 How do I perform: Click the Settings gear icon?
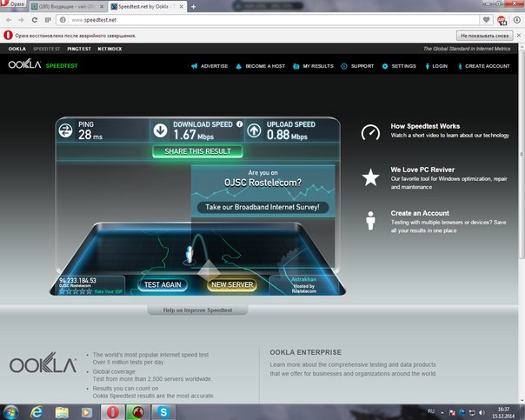(x=385, y=66)
